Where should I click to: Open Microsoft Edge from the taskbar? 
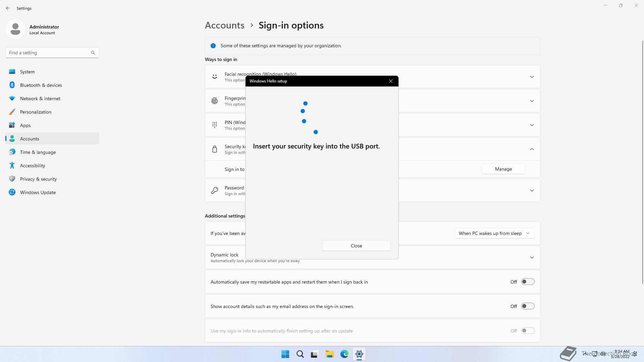tap(344, 354)
